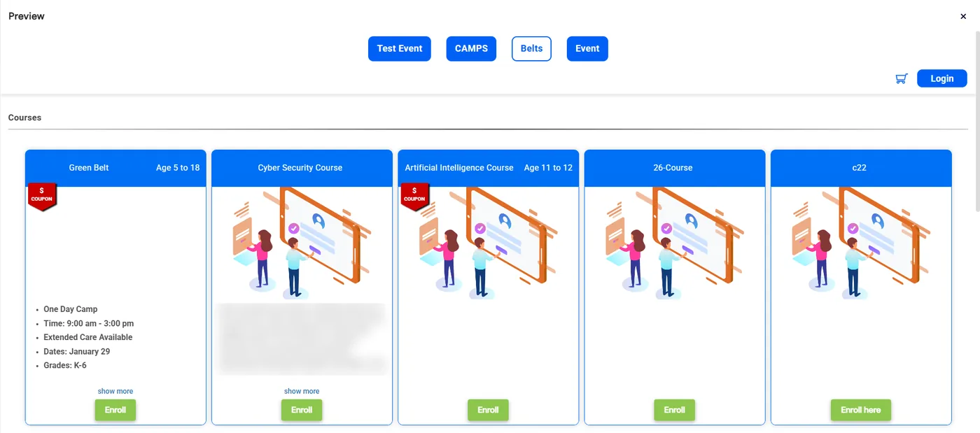Click the Grades: K-6 line
This screenshot has height=433, width=980.
coord(65,366)
